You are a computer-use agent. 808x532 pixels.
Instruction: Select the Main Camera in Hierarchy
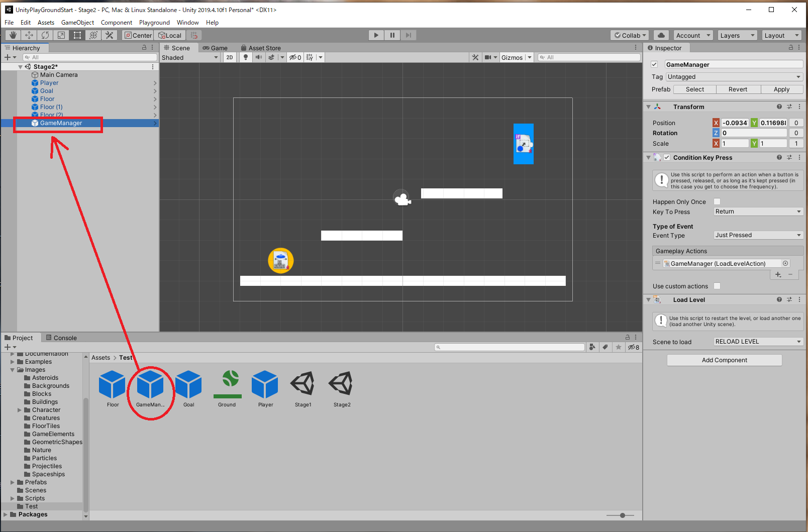pyautogui.click(x=59, y=75)
